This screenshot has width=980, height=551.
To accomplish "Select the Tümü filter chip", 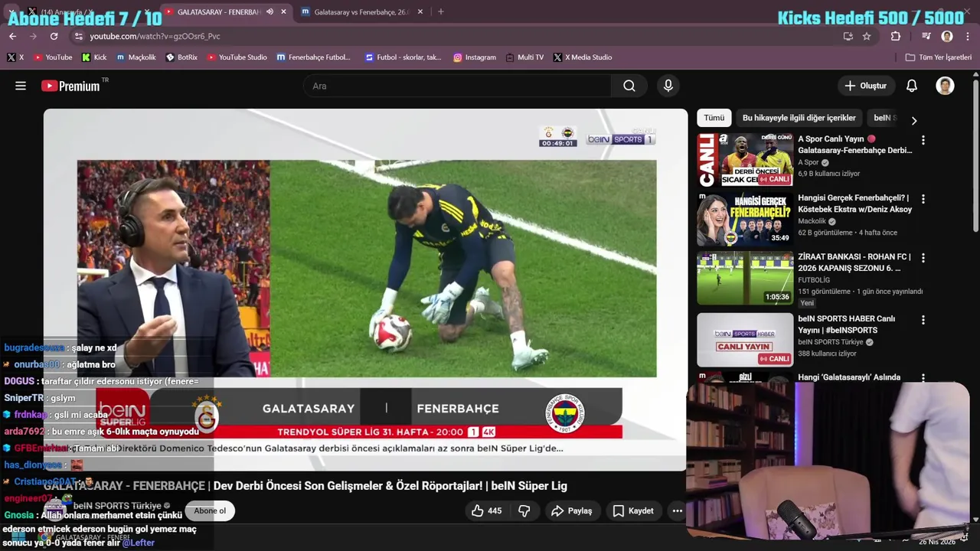I will 714,118.
